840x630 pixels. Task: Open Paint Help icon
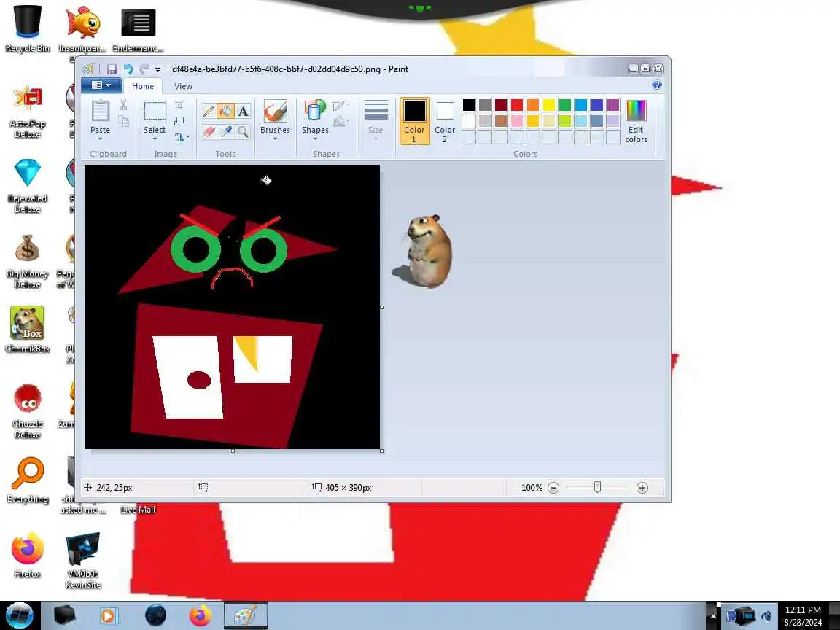(657, 85)
